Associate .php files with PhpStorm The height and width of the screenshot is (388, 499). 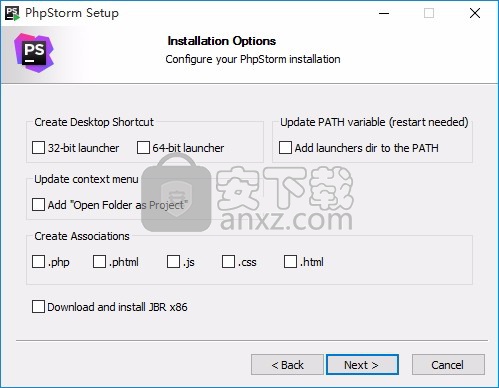tap(38, 262)
